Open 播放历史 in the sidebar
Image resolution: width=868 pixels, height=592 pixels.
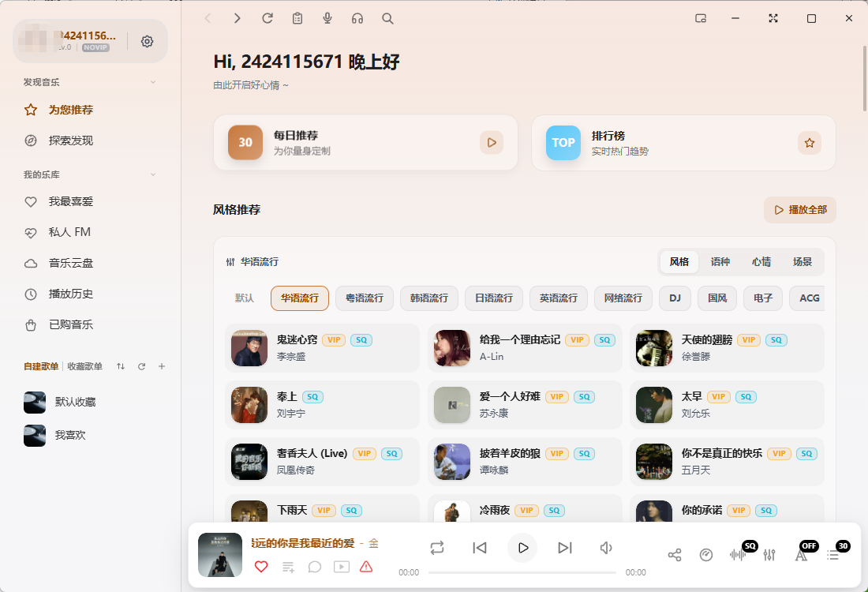pos(91,294)
